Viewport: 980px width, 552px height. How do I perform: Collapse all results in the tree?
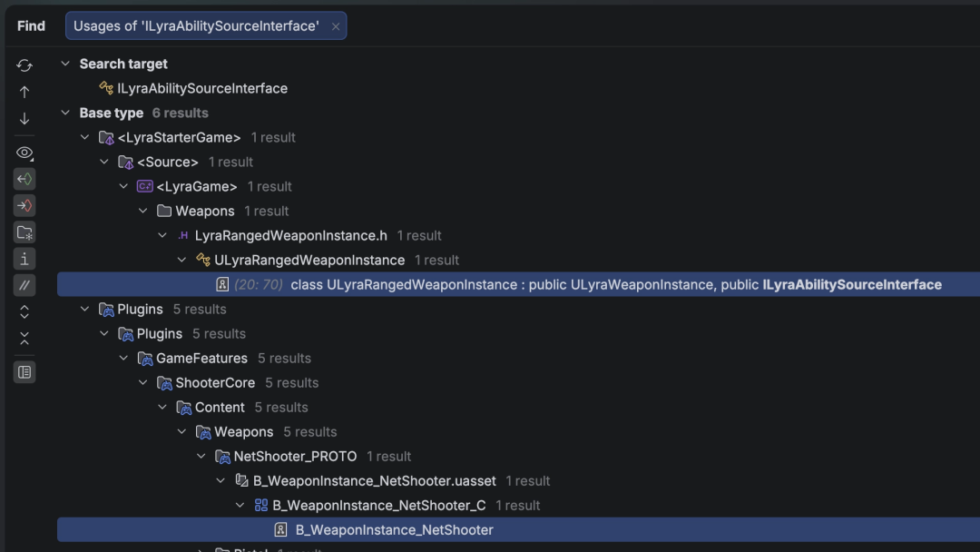click(x=24, y=339)
